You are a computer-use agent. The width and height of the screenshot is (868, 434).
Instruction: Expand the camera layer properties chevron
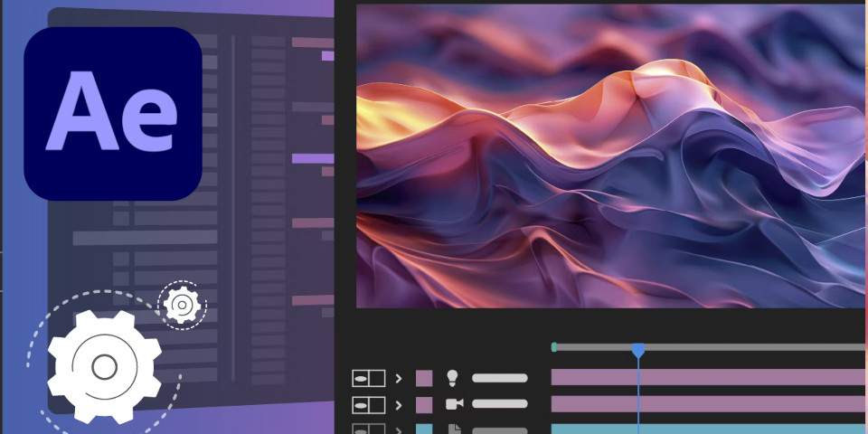[x=398, y=404]
